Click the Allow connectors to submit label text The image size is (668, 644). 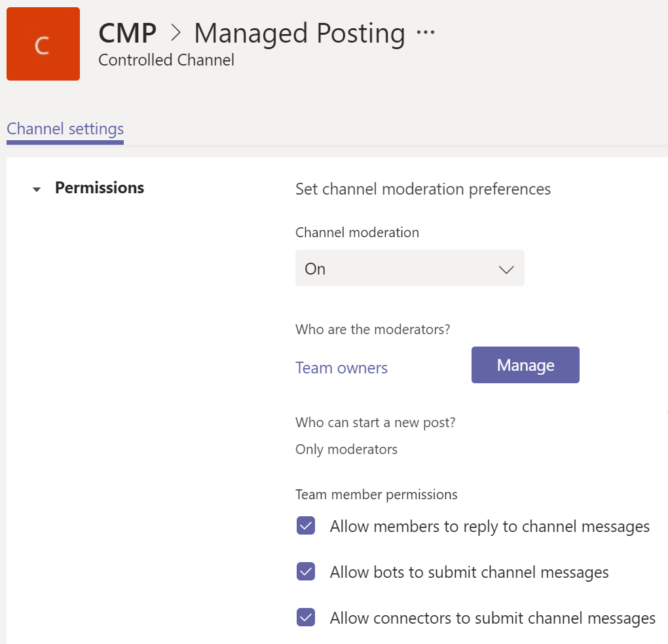pos(492,618)
